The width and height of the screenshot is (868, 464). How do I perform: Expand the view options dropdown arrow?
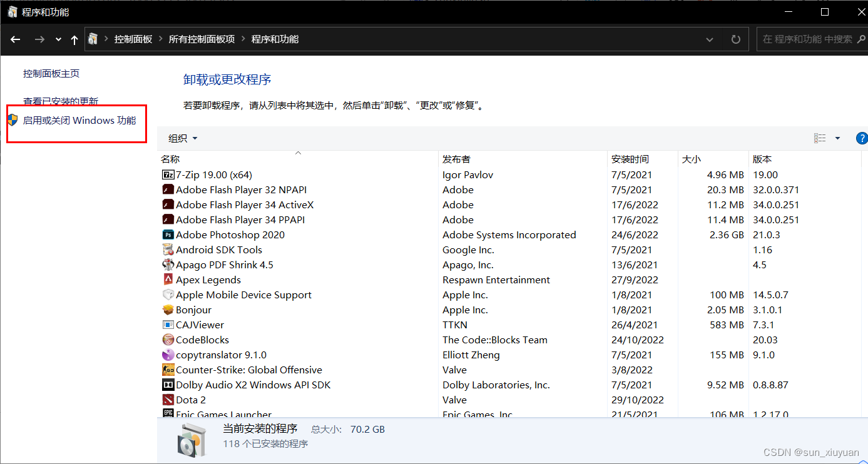pyautogui.click(x=837, y=138)
